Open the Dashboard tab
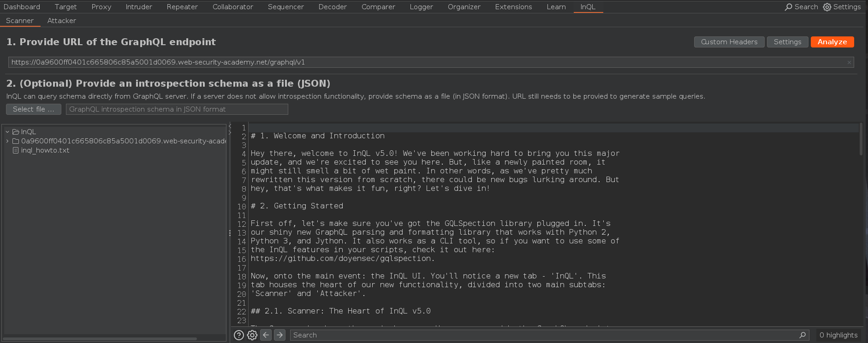The image size is (868, 343). coord(22,7)
